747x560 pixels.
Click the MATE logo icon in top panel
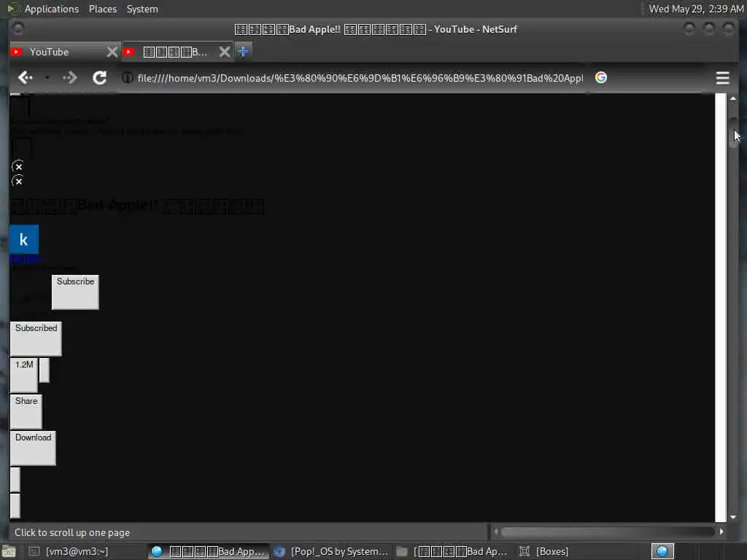click(13, 9)
